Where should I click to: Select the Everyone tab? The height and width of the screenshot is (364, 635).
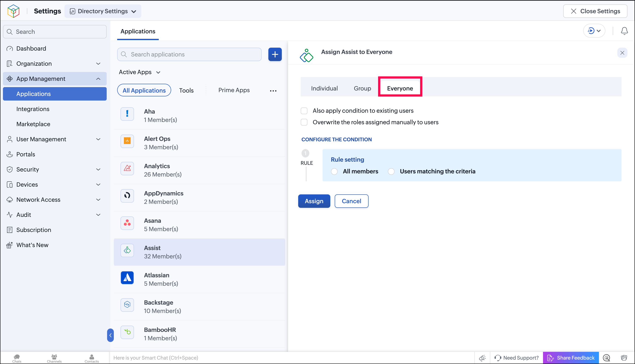[x=400, y=89]
